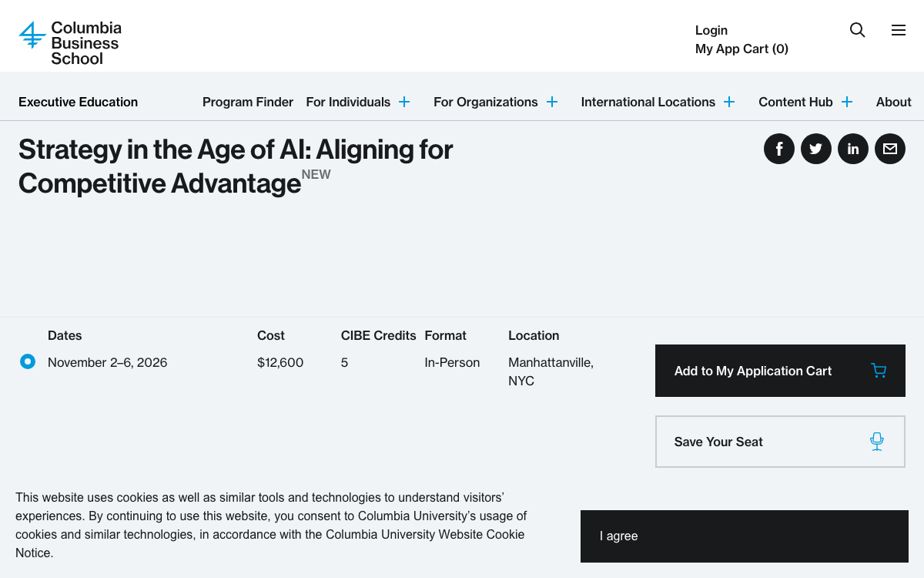Share the program on LinkedIn
This screenshot has height=578, width=924.
click(x=853, y=149)
